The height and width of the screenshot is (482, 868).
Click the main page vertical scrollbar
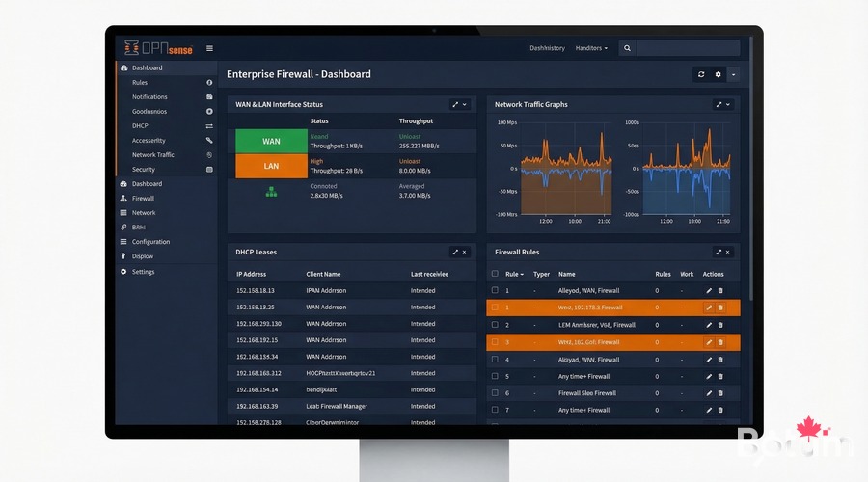tap(750, 168)
